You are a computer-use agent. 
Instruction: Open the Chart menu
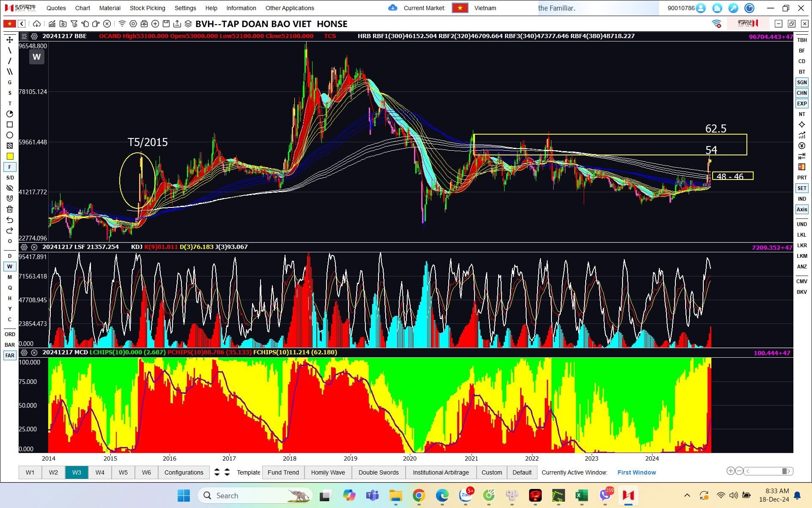click(82, 8)
